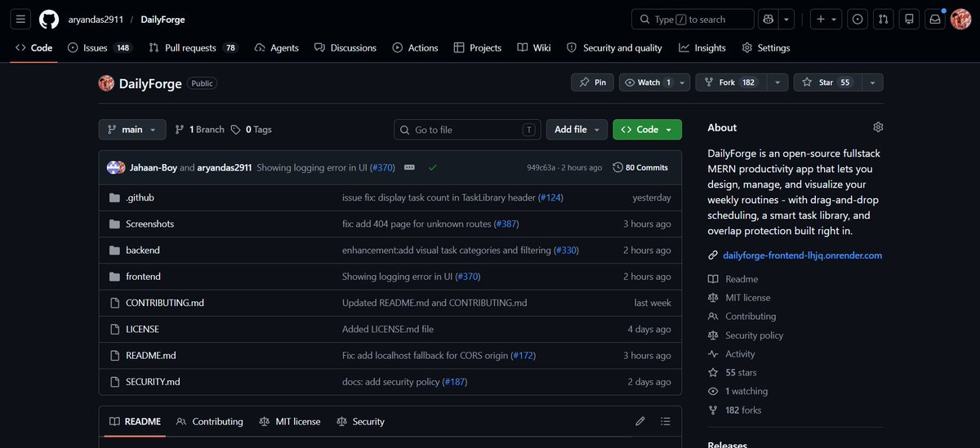The height and width of the screenshot is (448, 980).
Task: Go to GitHub home via logo
Action: (49, 20)
